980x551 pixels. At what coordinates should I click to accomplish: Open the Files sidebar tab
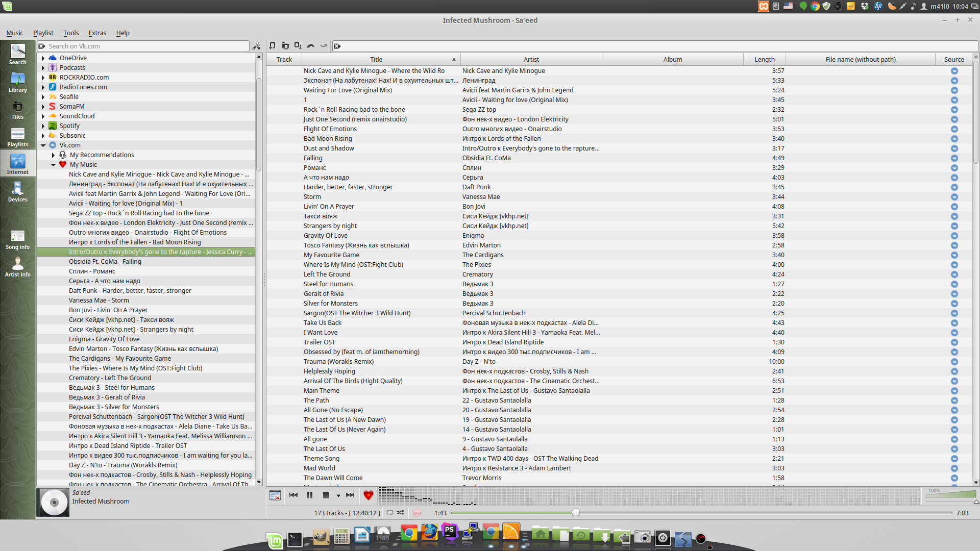pos(17,109)
